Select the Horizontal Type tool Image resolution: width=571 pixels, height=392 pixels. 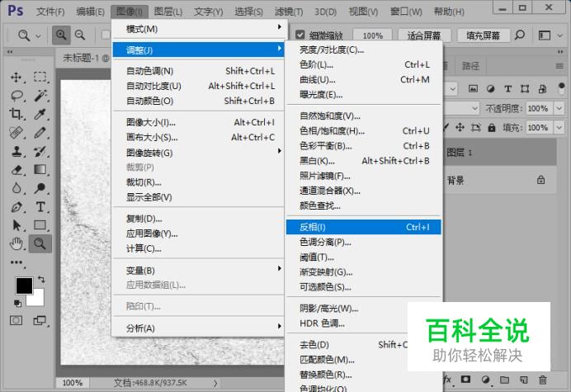40,207
